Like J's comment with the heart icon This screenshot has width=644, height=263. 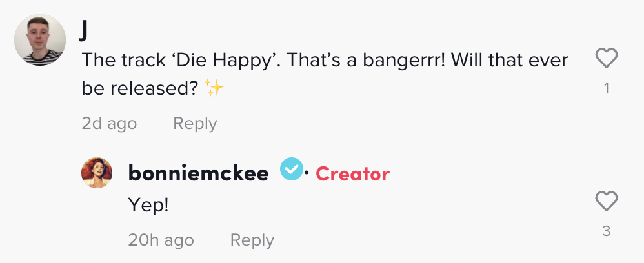[606, 58]
